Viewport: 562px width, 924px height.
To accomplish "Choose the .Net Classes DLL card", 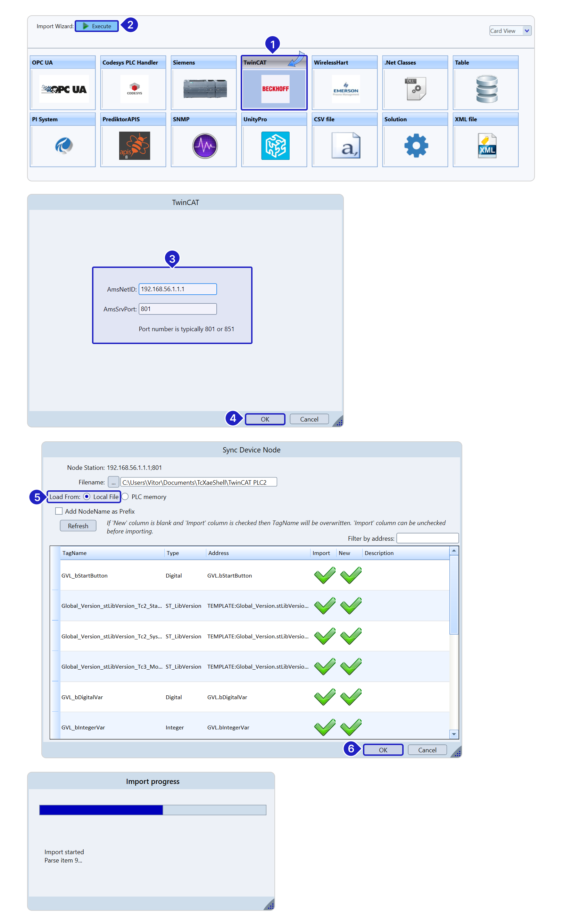I will pyautogui.click(x=415, y=82).
